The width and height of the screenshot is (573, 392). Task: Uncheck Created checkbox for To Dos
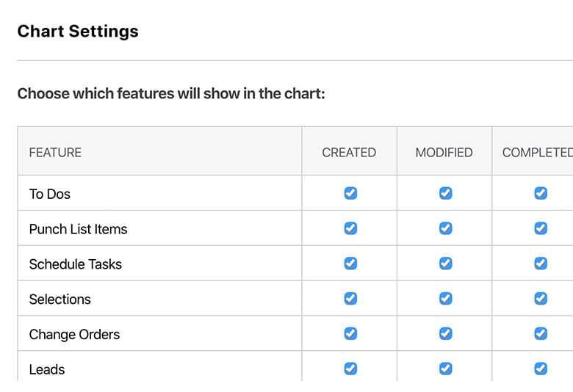coord(350,193)
